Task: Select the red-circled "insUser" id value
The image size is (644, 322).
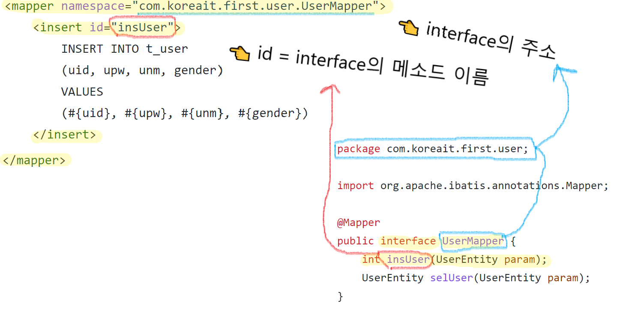Action: pos(142,27)
